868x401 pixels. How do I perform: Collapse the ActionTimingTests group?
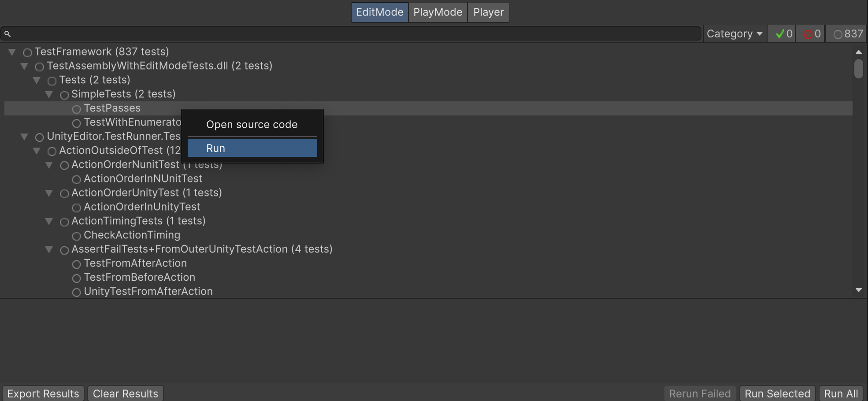[x=49, y=221]
